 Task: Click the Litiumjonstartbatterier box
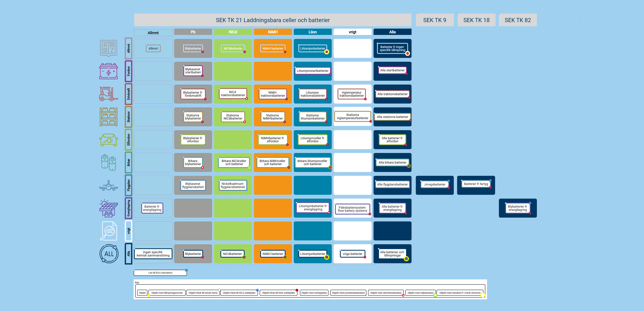[313, 71]
